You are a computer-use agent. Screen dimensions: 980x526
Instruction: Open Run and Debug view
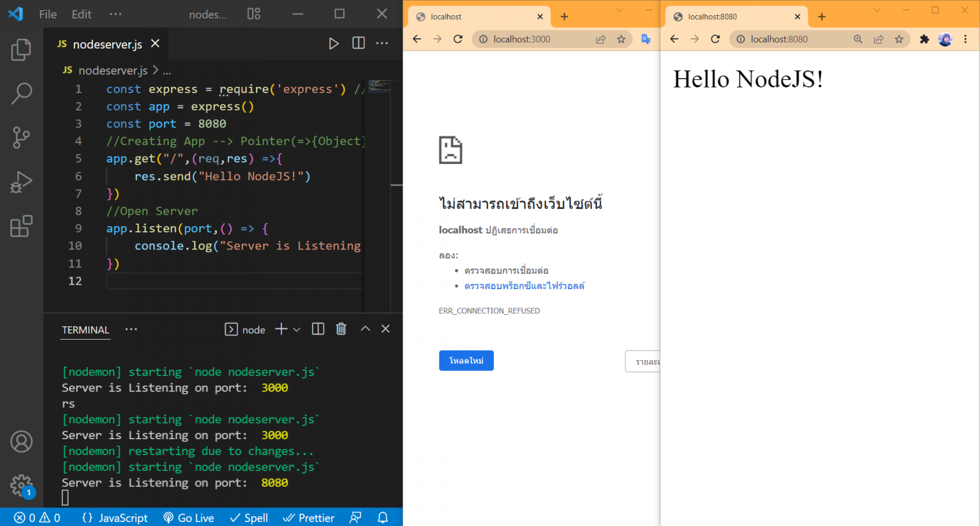21,182
